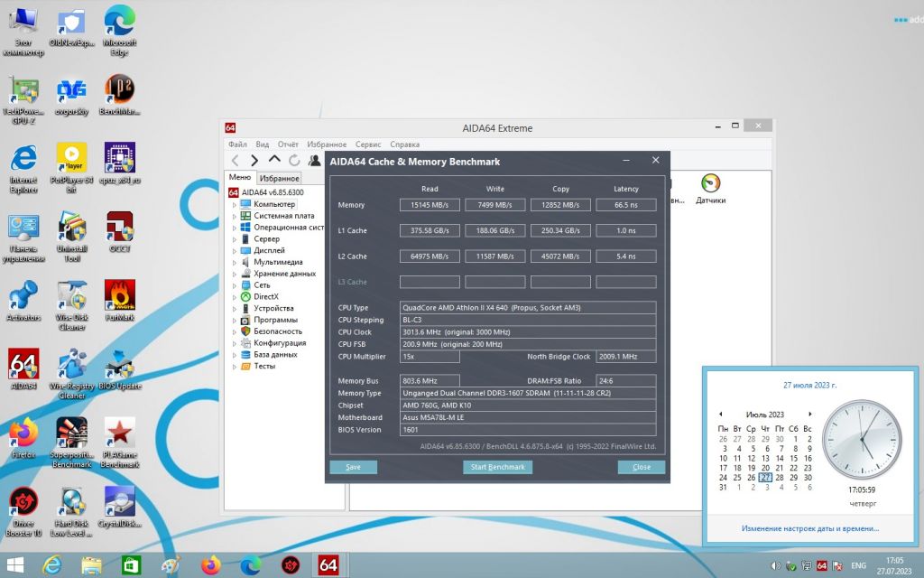
Task: Click the Июль 2023 calendar header
Action: click(765, 414)
